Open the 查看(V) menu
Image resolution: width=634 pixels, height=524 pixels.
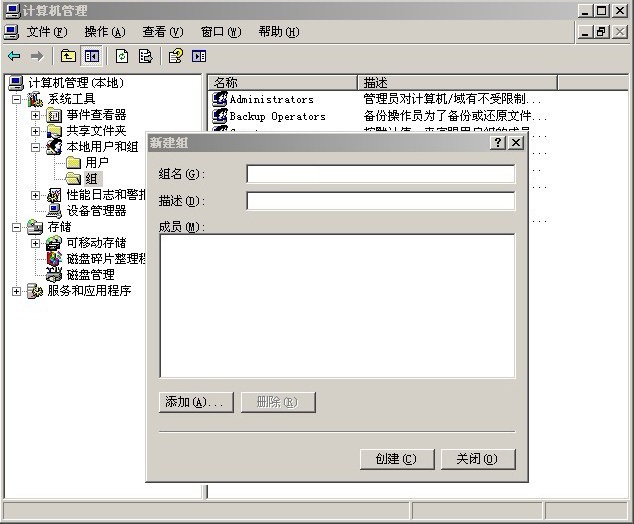pyautogui.click(x=162, y=32)
